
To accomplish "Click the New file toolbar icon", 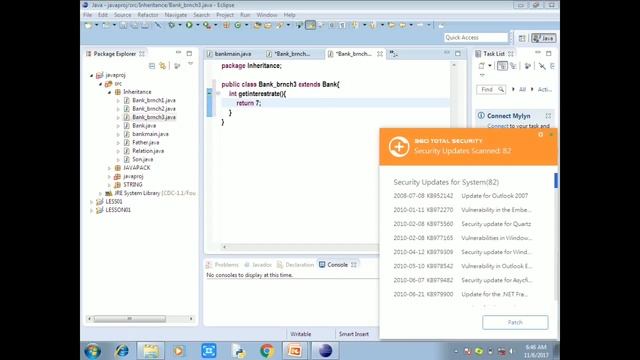I will click(88, 25).
